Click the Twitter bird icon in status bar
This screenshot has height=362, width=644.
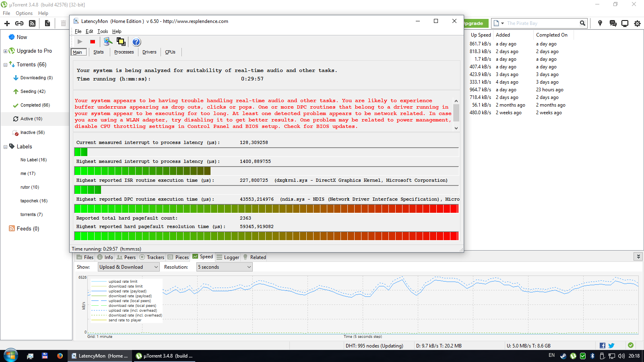[x=611, y=346]
